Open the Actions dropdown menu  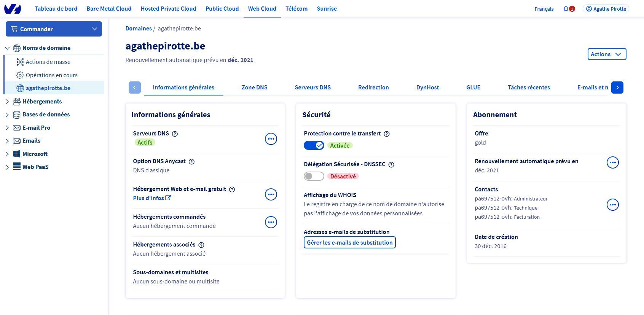[607, 54]
